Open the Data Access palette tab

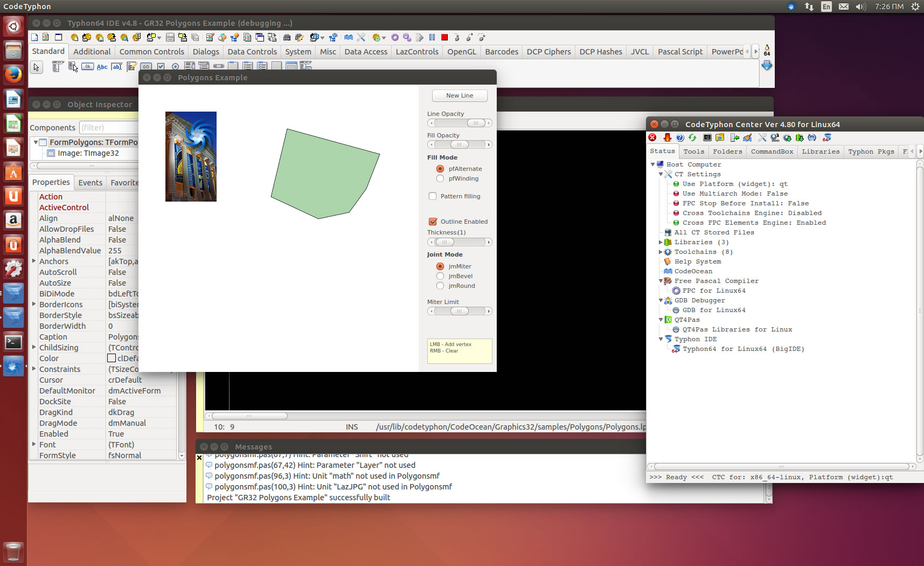[x=366, y=52]
